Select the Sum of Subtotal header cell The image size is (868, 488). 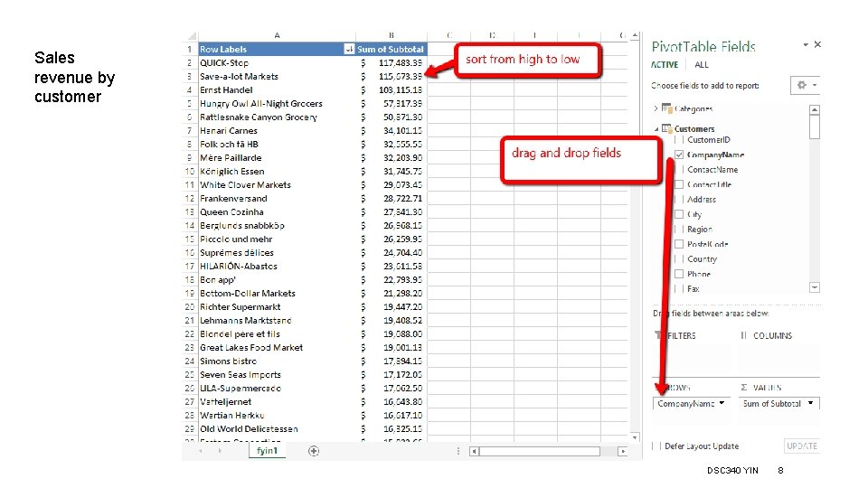(392, 49)
